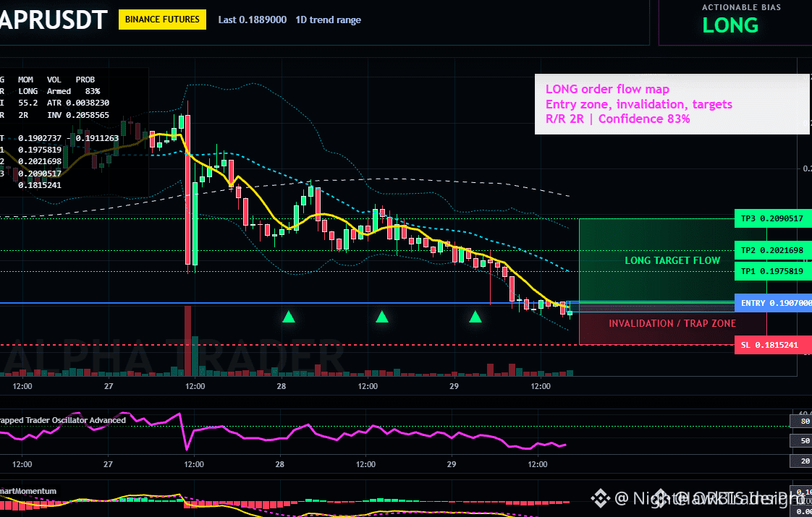Click the ATR 0.0038230 value
The height and width of the screenshot is (517, 812).
click(78, 103)
